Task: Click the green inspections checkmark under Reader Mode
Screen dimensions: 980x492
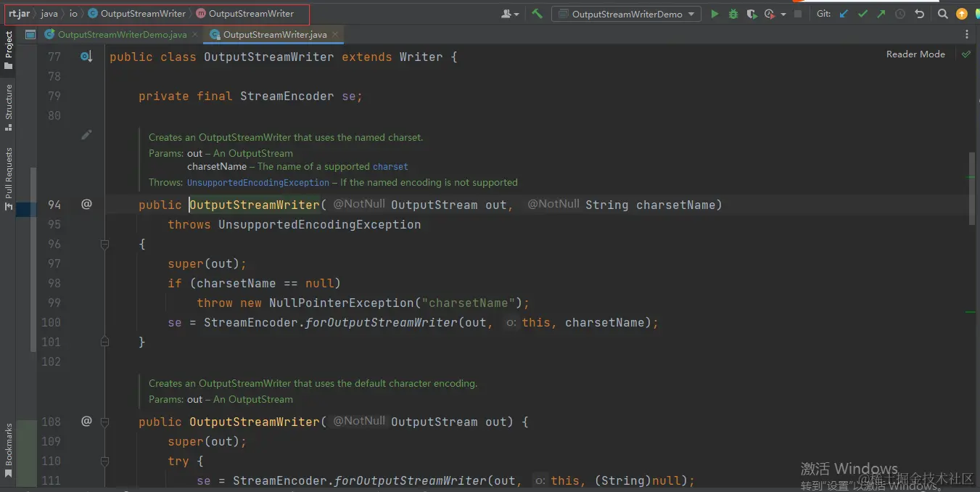Action: click(966, 54)
